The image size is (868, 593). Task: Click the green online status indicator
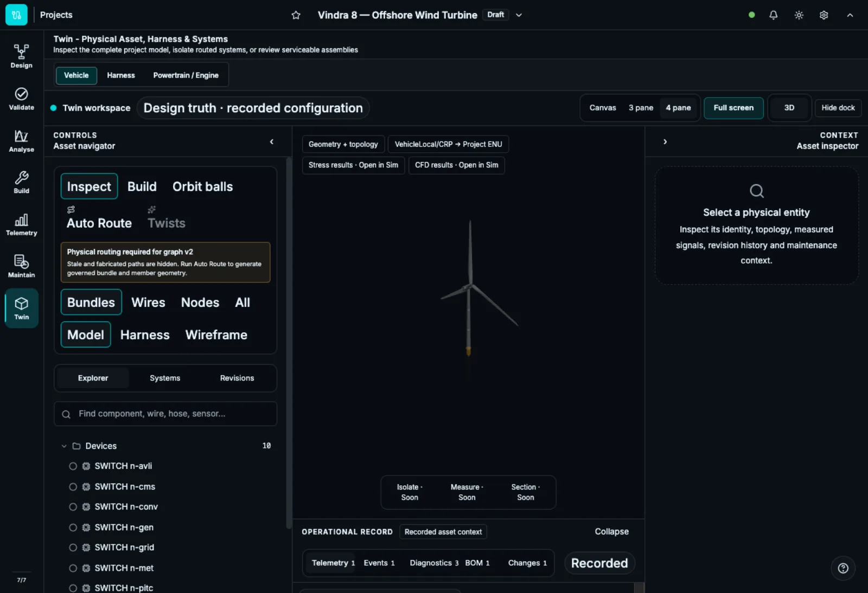(x=751, y=15)
